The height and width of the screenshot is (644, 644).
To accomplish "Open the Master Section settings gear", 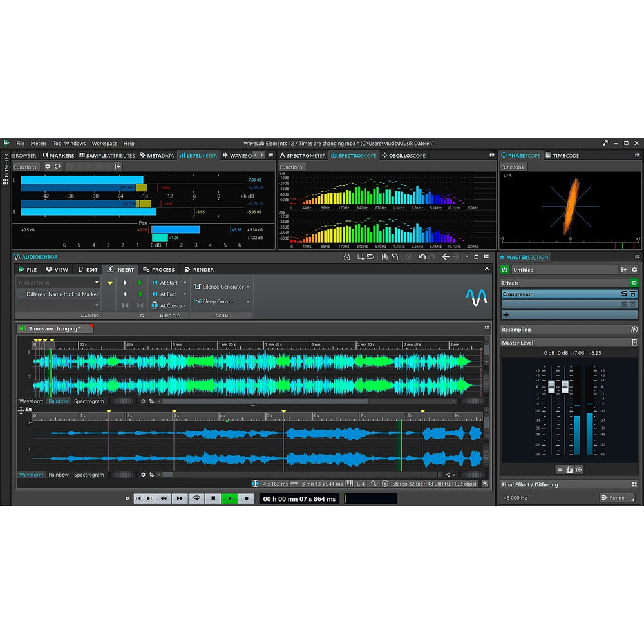I will [634, 270].
